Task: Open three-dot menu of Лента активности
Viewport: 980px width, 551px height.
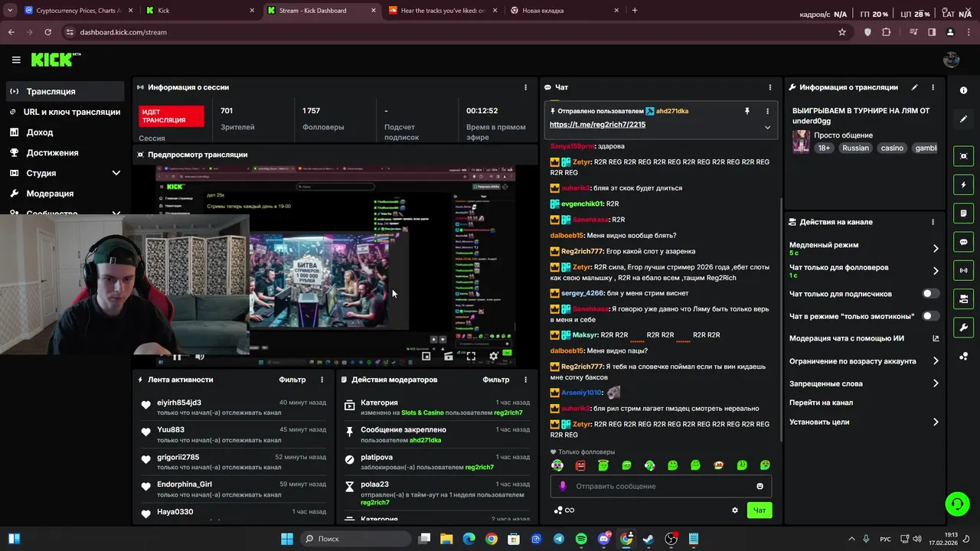Action: pos(322,380)
